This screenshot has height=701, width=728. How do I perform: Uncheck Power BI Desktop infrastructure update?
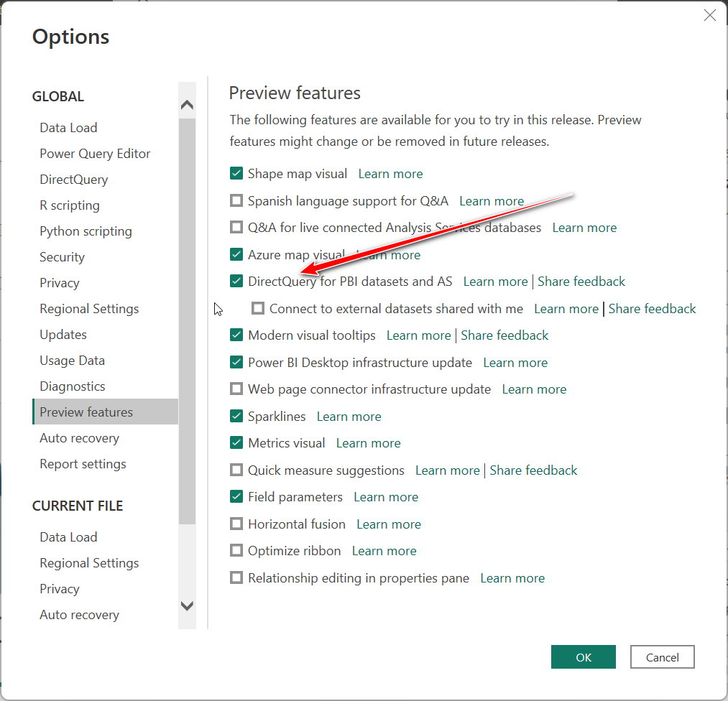click(x=236, y=362)
